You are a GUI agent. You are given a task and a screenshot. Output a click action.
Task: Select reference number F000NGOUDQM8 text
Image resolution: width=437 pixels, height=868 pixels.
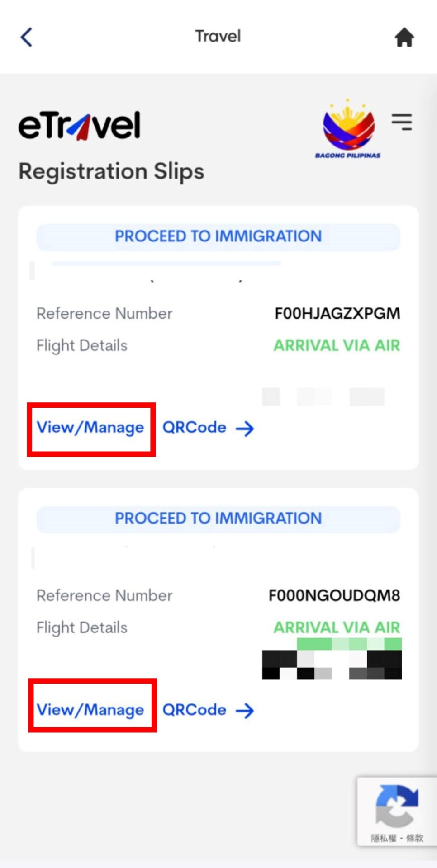coord(334,595)
